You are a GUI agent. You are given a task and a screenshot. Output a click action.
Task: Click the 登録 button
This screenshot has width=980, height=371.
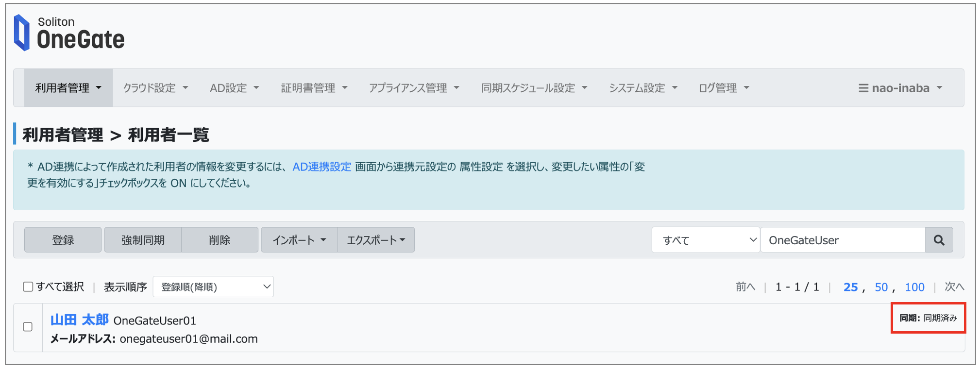pyautogui.click(x=63, y=240)
